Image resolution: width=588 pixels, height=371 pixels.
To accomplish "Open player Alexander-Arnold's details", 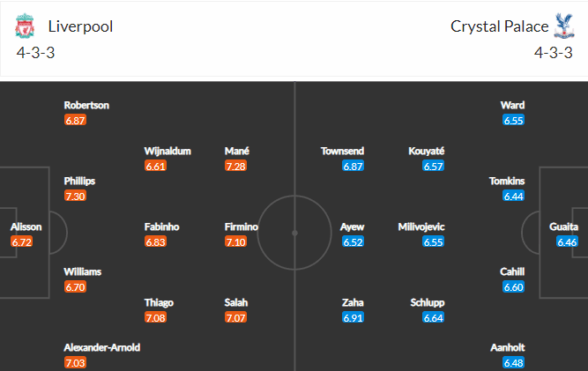I will click(x=102, y=348).
